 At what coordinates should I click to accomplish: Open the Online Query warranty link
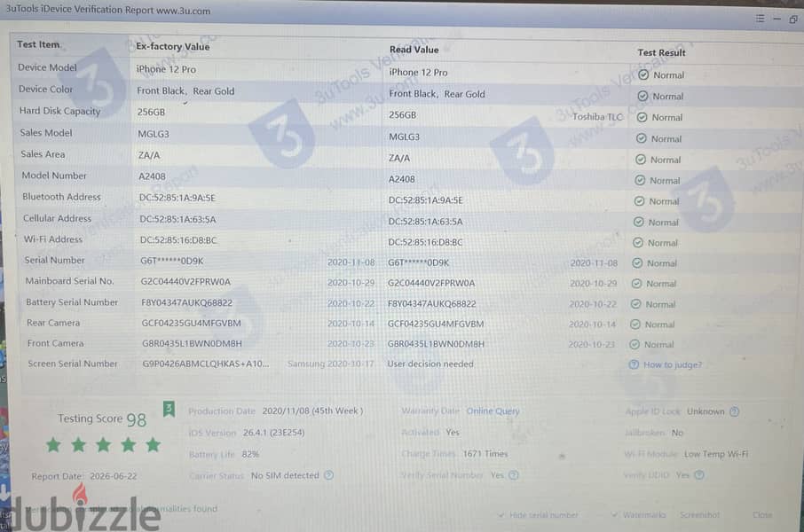(493, 411)
